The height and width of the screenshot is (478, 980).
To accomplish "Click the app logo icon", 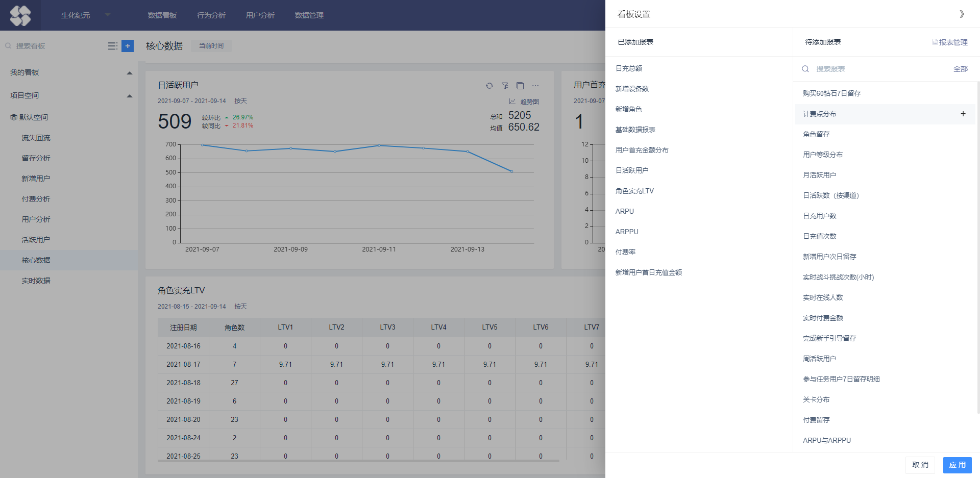I will pyautogui.click(x=20, y=15).
